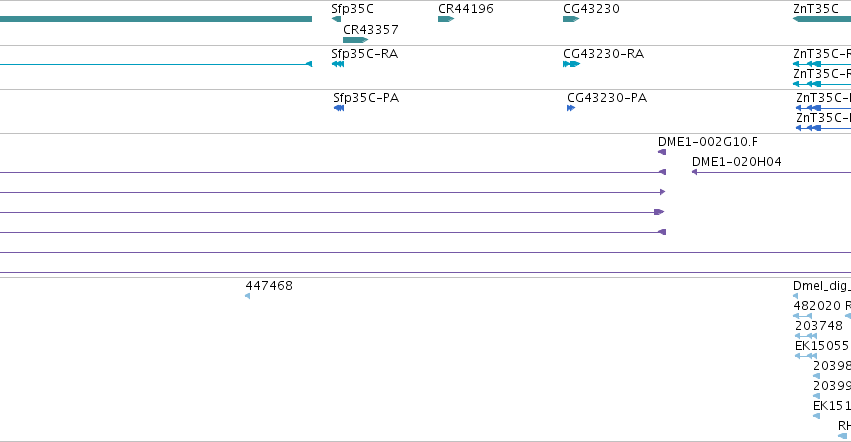The image size is (851, 442).
Task: Select the DME1-020H04 purple arrowhead
Action: (694, 172)
